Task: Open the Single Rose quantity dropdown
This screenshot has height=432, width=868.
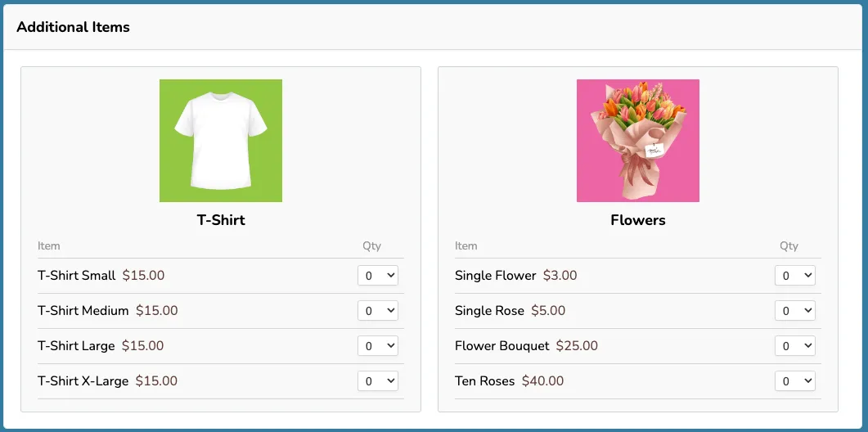Action: click(795, 311)
